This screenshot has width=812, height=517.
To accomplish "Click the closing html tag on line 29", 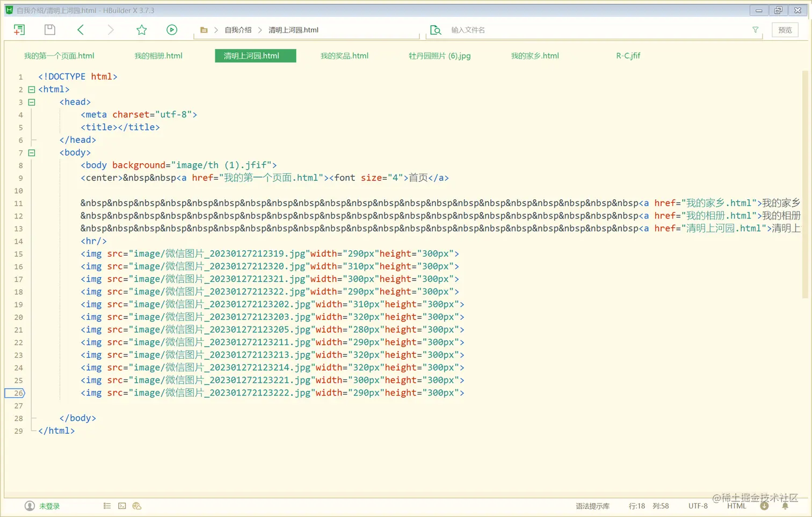I will [56, 431].
